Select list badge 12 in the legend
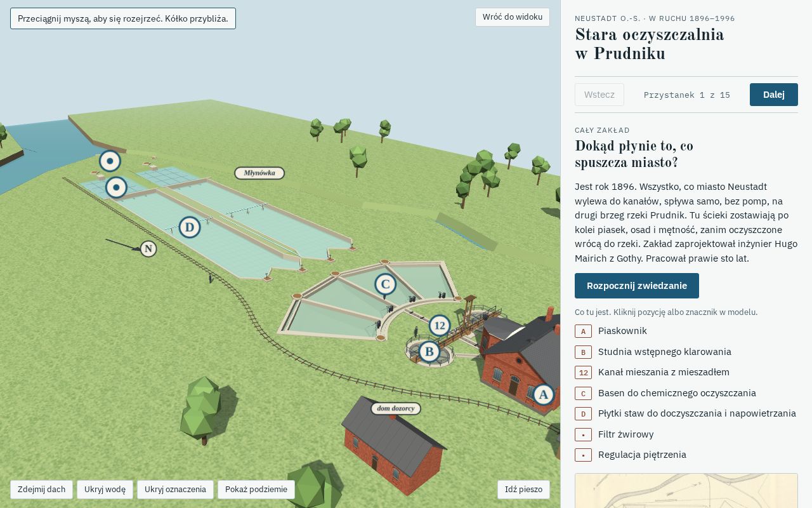Screen dimensions: 812x508 click(583, 372)
